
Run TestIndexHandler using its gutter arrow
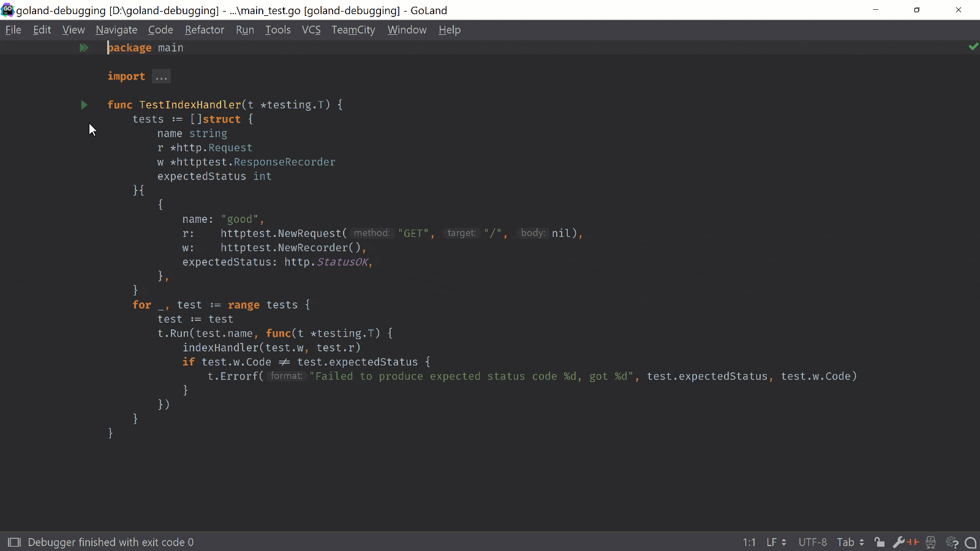click(x=84, y=105)
